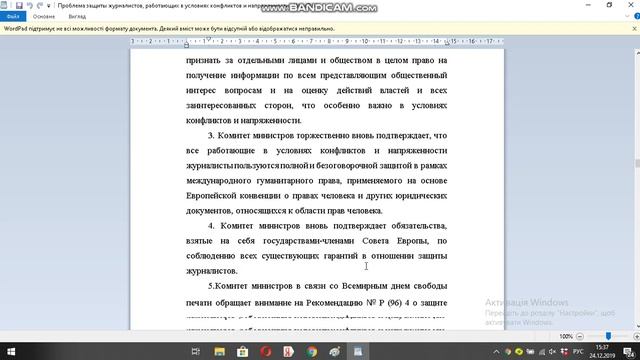Open WordPad Help
This screenshot has height=360, width=640.
click(x=637, y=16)
